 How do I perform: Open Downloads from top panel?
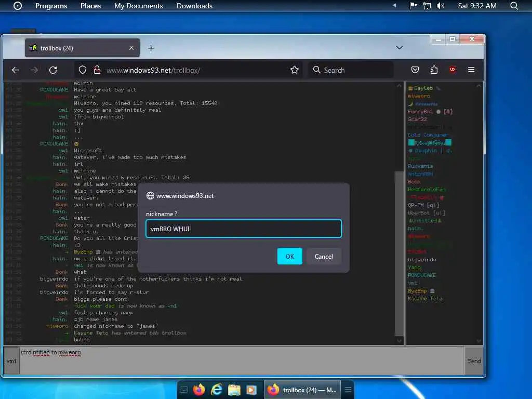(194, 6)
